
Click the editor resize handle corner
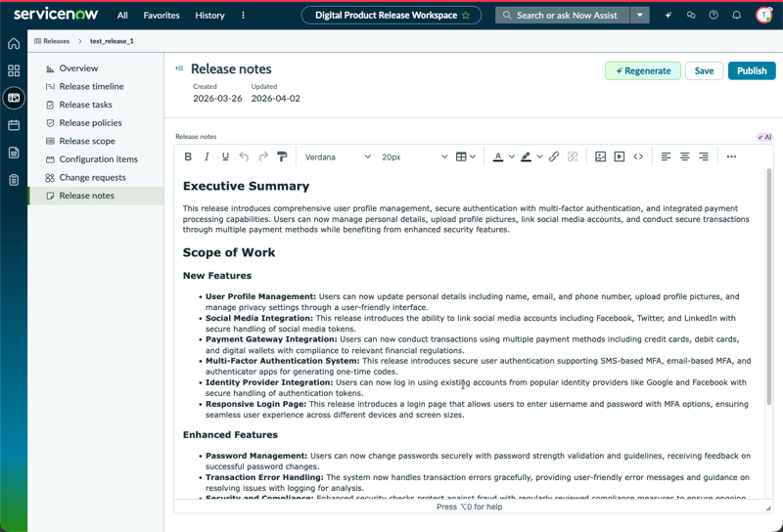point(768,509)
